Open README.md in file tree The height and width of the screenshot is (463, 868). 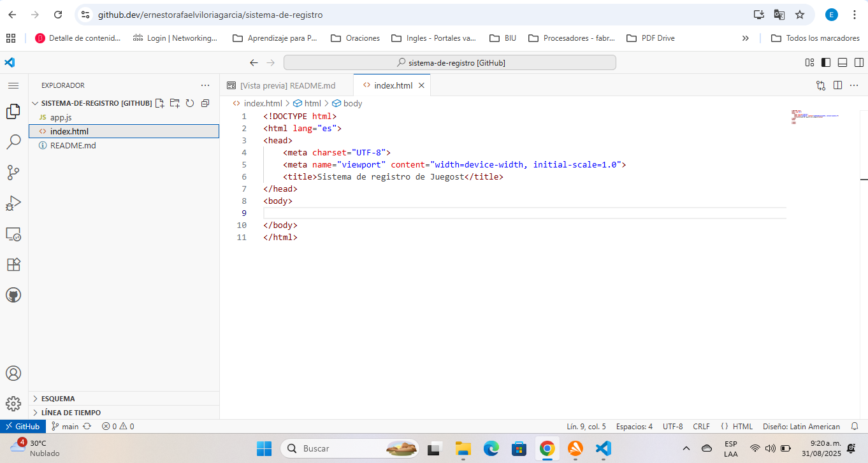point(124,145)
